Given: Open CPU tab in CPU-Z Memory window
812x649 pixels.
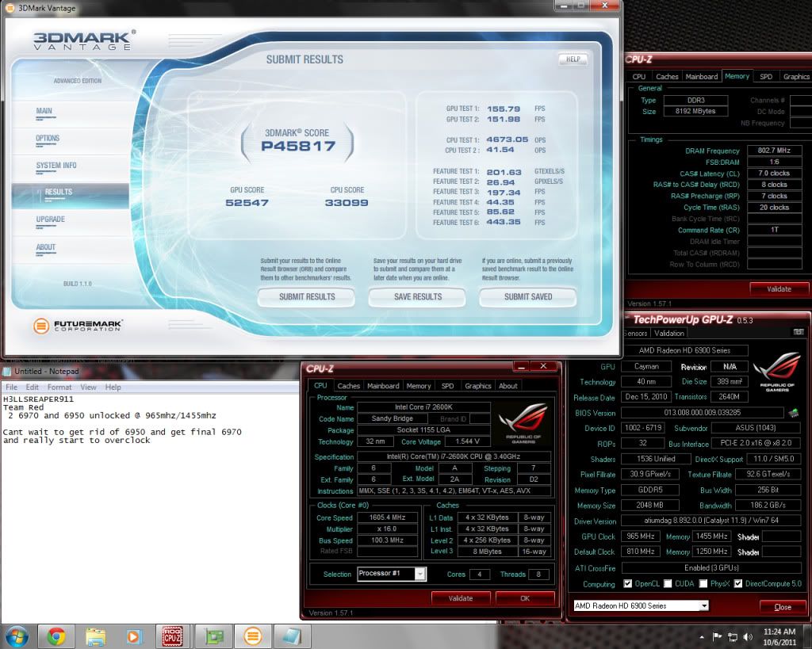Looking at the screenshot, I should [x=639, y=77].
